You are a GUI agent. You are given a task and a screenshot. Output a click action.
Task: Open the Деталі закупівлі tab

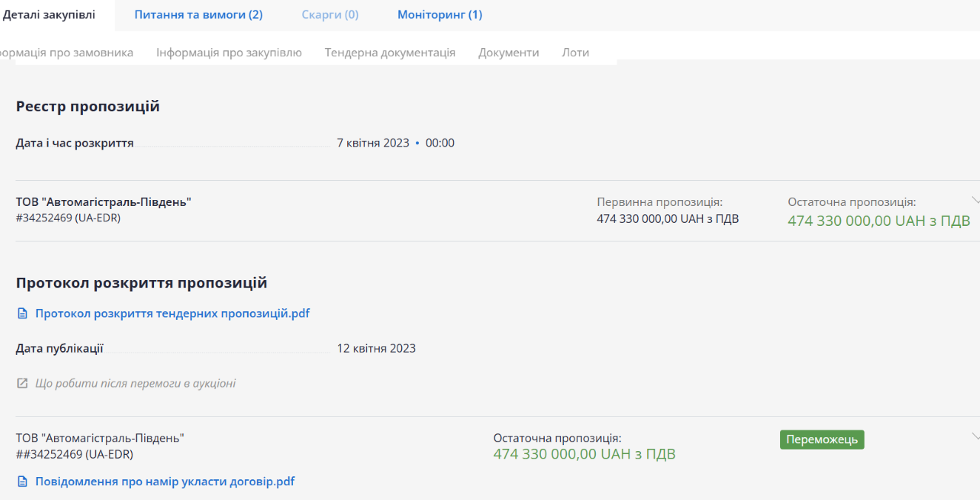coord(49,15)
